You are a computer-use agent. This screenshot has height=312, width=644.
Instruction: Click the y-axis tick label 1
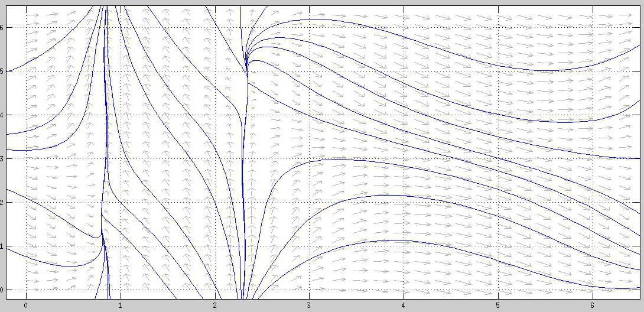pos(2,246)
